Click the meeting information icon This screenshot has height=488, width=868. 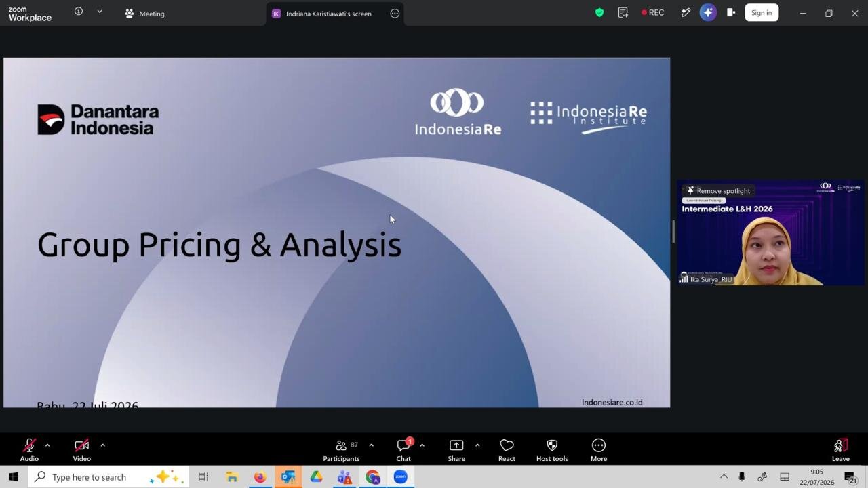[79, 12]
